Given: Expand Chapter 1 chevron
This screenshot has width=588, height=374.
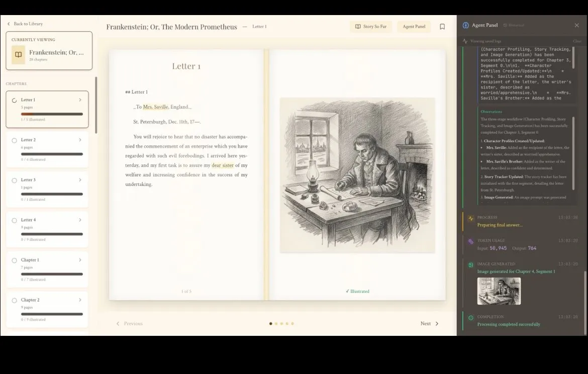Looking at the screenshot, I should [x=80, y=260].
